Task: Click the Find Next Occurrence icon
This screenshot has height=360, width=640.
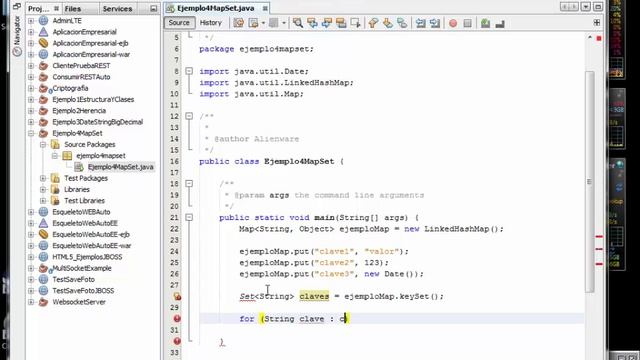Action: (x=327, y=23)
